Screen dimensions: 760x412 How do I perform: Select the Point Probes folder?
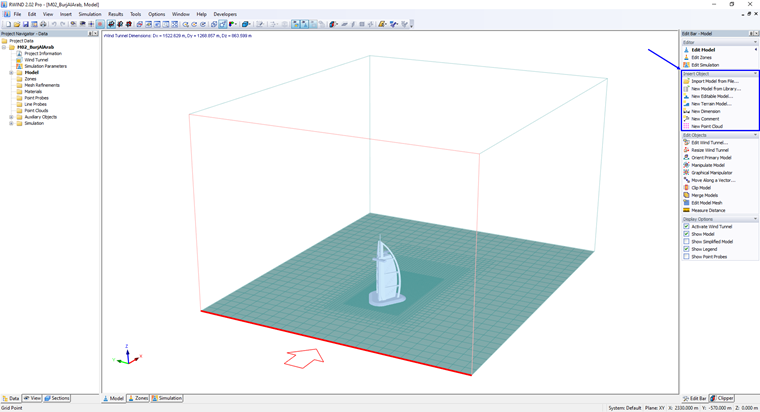coord(36,98)
